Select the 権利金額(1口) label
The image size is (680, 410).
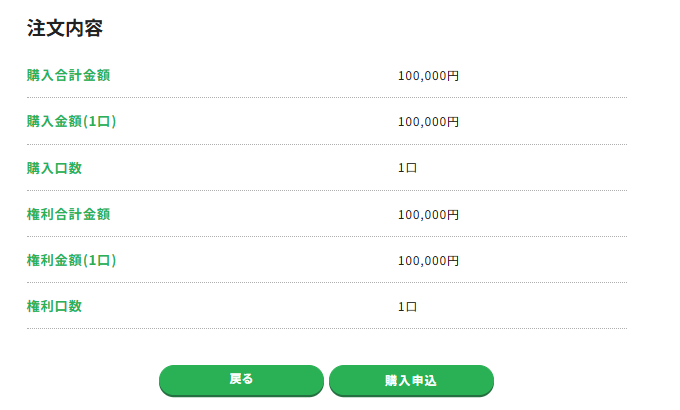72,260
